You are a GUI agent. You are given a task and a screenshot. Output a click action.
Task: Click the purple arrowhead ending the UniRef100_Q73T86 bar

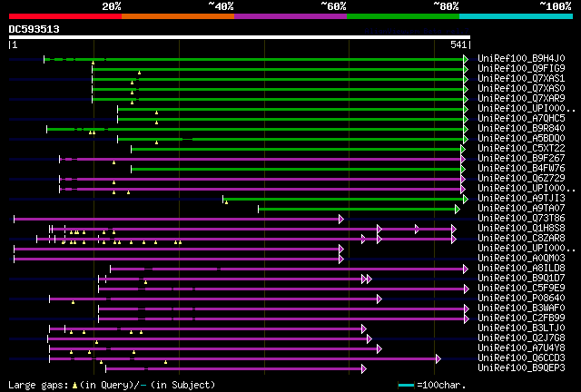tap(341, 220)
